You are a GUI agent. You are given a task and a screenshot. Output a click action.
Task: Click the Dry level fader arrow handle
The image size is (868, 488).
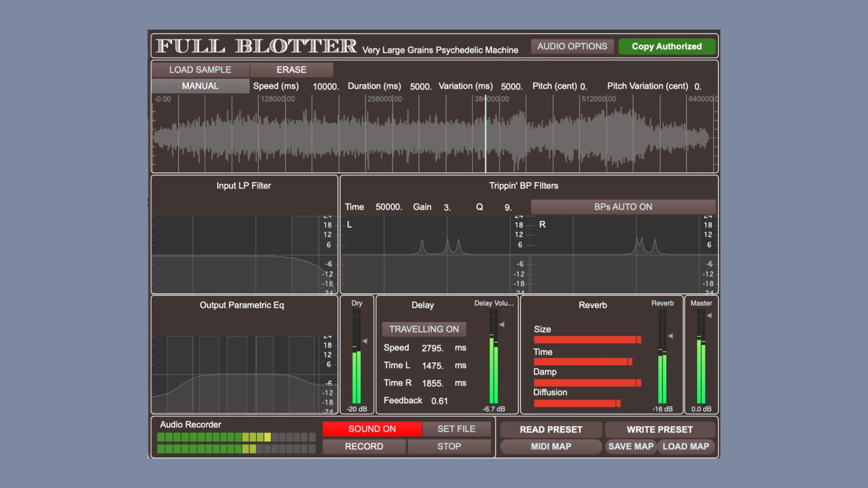pos(365,341)
